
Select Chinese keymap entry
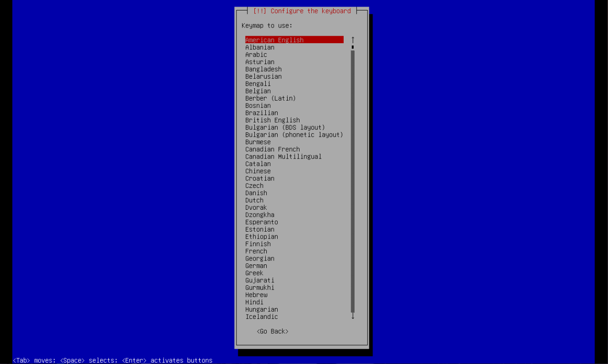(x=258, y=171)
